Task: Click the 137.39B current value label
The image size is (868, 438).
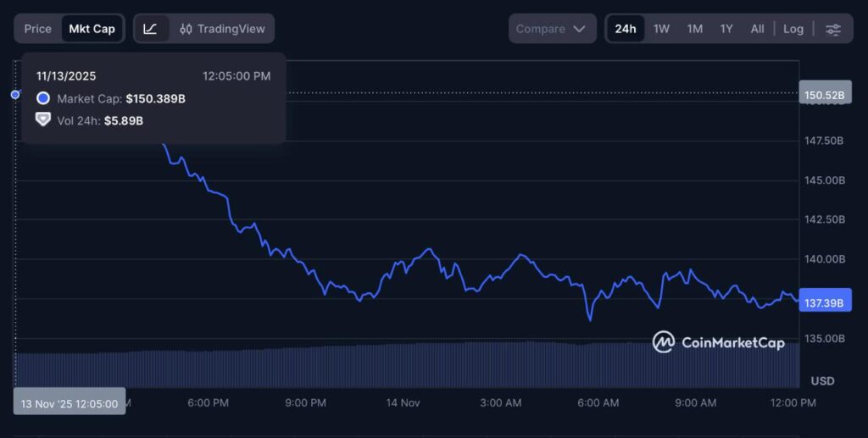Action: point(825,302)
